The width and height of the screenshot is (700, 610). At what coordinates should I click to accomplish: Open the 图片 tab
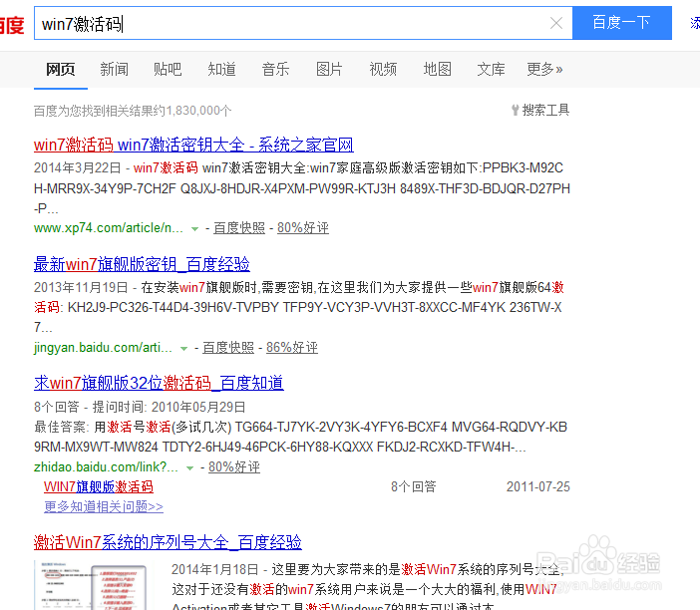pyautogui.click(x=329, y=69)
